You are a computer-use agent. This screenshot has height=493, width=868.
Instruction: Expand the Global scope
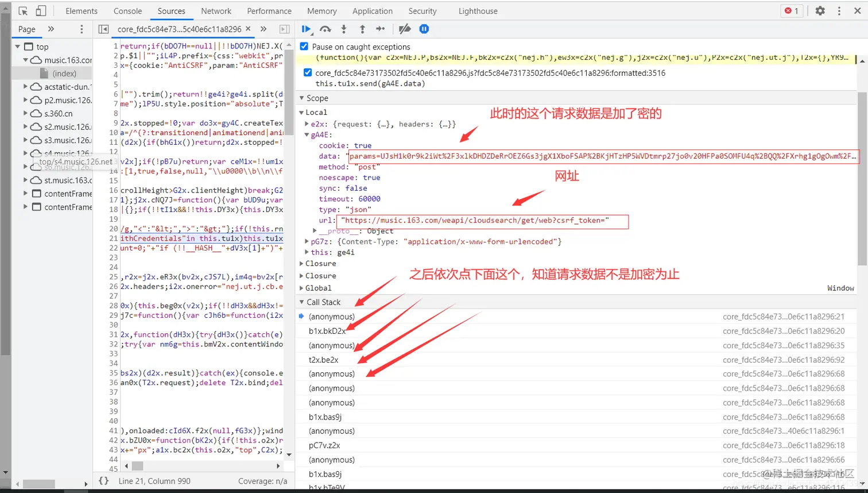tap(301, 288)
